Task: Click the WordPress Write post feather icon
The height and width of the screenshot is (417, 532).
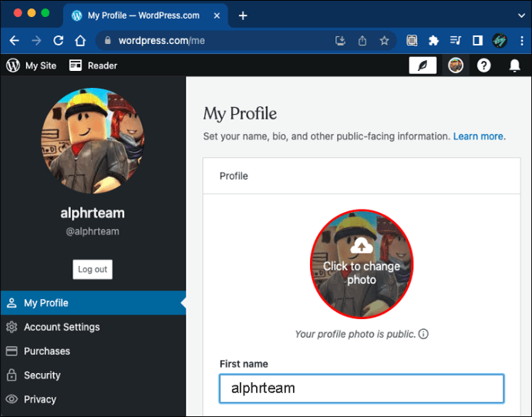Action: coord(423,66)
